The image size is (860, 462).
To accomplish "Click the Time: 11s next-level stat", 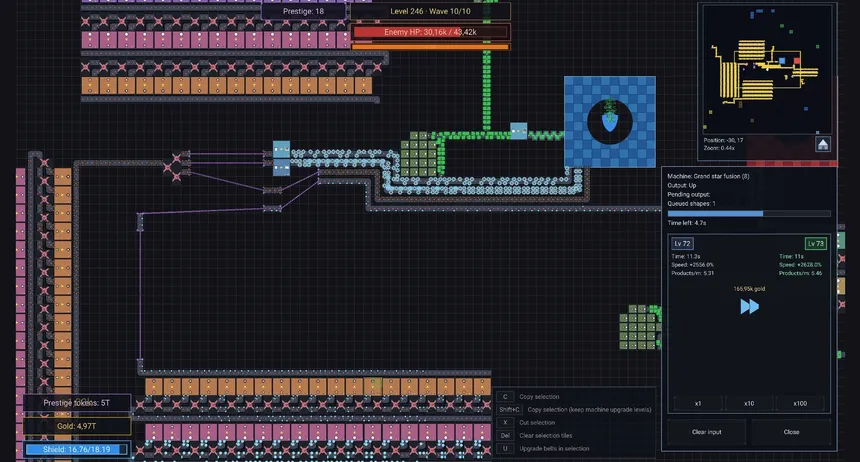I will (x=791, y=256).
